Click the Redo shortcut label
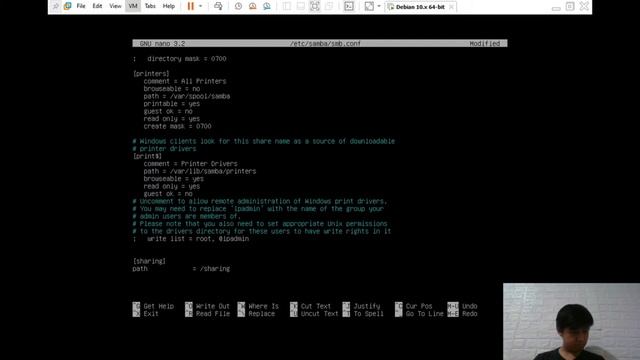 click(x=469, y=314)
